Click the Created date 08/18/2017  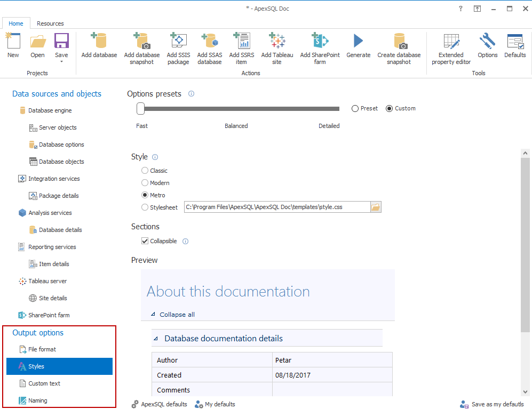[x=293, y=375]
